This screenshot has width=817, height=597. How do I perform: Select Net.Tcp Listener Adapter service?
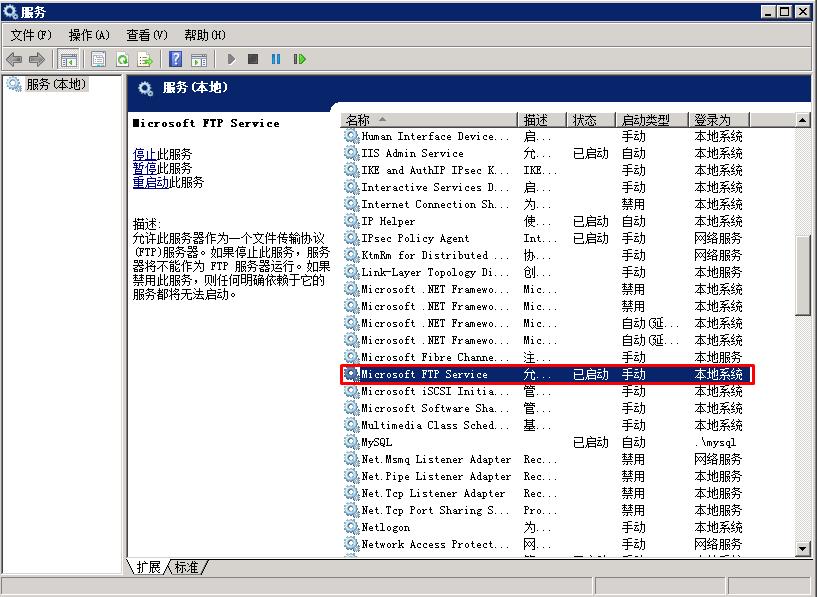click(x=546, y=493)
